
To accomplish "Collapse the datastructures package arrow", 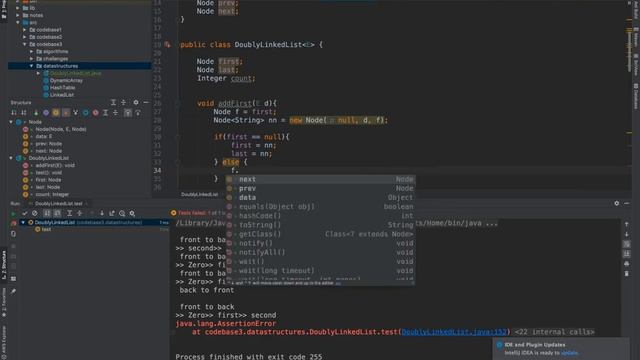I will pyautogui.click(x=31, y=66).
